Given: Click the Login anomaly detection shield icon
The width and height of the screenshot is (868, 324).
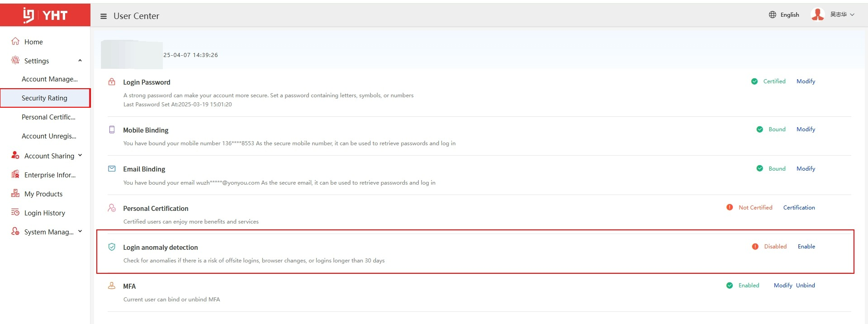Looking at the screenshot, I should pos(112,247).
